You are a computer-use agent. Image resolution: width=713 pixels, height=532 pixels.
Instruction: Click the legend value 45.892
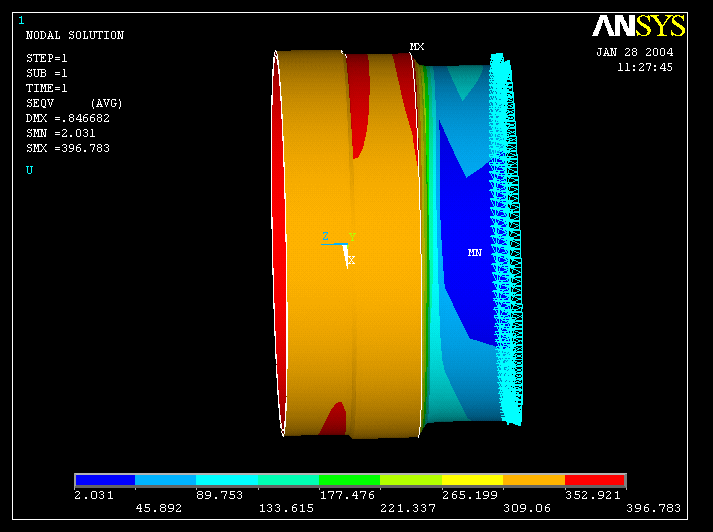coord(159,508)
